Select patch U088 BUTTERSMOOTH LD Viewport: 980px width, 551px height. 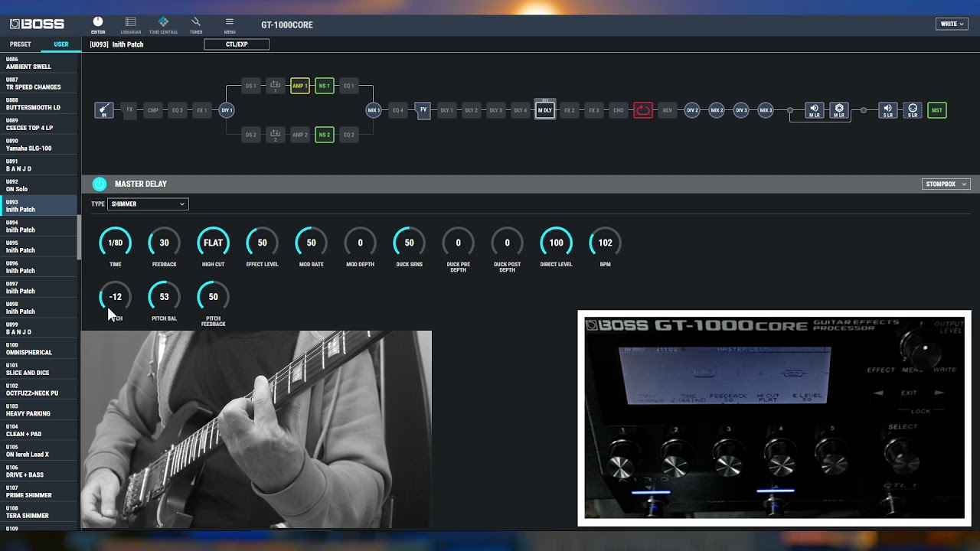point(39,104)
